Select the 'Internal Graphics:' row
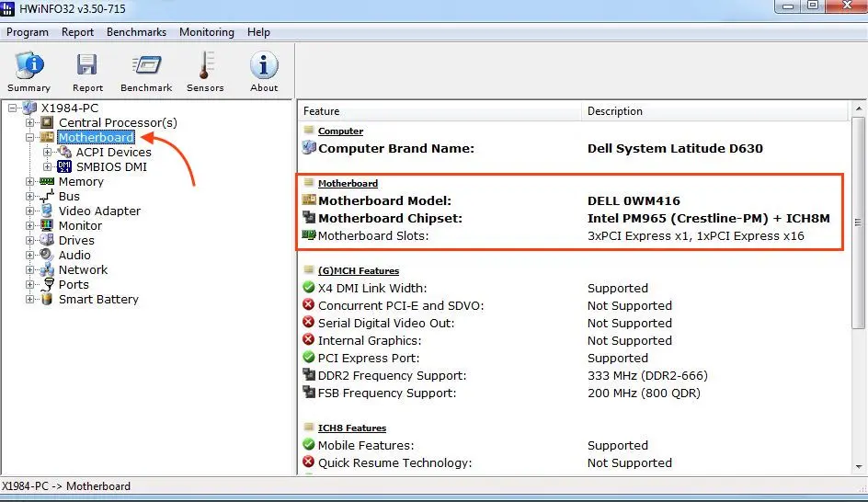 [573, 340]
